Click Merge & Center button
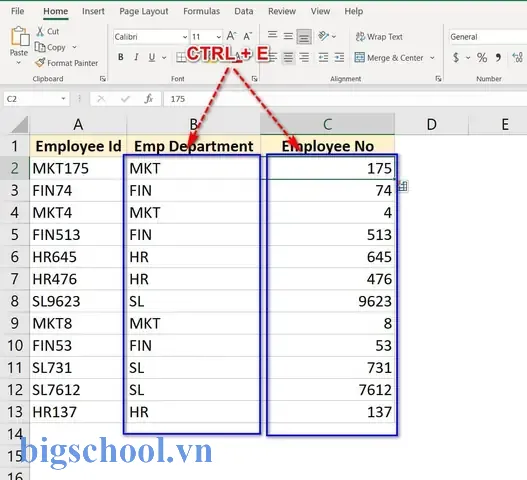 pyautogui.click(x=389, y=58)
